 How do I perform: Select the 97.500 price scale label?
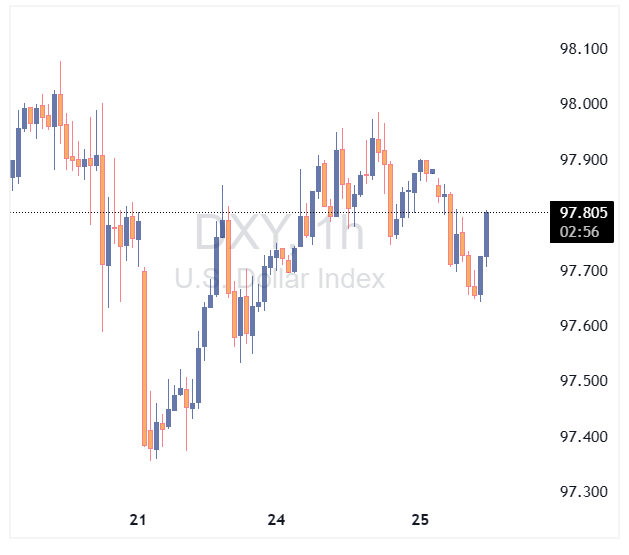pyautogui.click(x=584, y=381)
